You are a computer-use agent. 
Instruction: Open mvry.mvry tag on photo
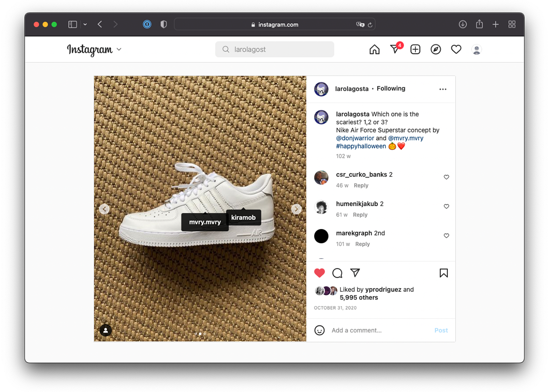click(x=205, y=222)
